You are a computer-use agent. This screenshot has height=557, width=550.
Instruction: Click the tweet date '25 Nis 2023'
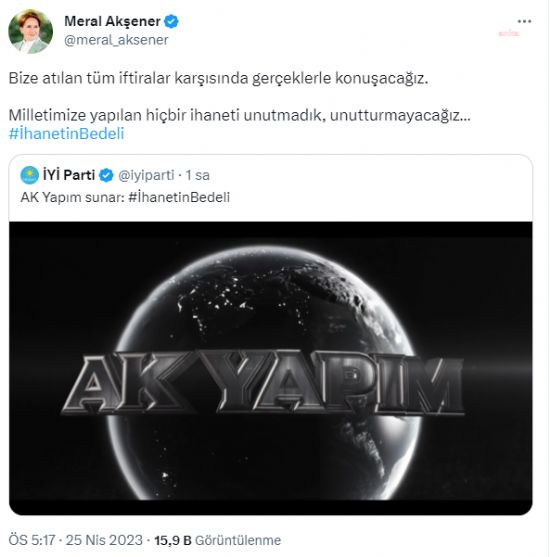[x=104, y=540]
